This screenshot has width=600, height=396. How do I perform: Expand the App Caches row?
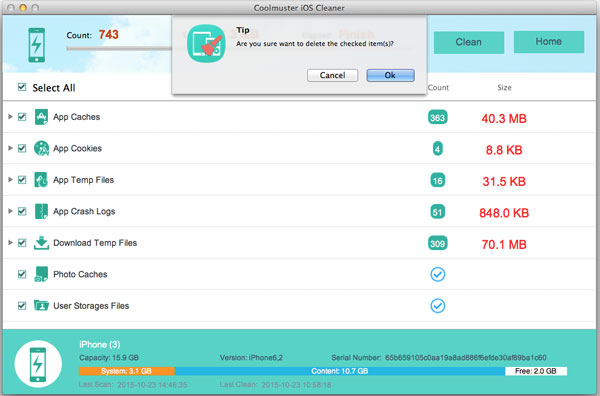[10, 116]
